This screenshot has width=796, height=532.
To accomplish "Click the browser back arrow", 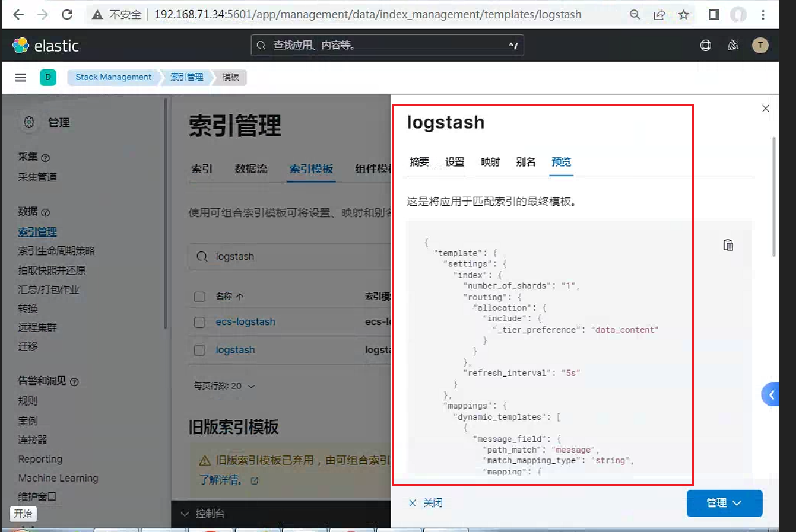I will 18,15.
